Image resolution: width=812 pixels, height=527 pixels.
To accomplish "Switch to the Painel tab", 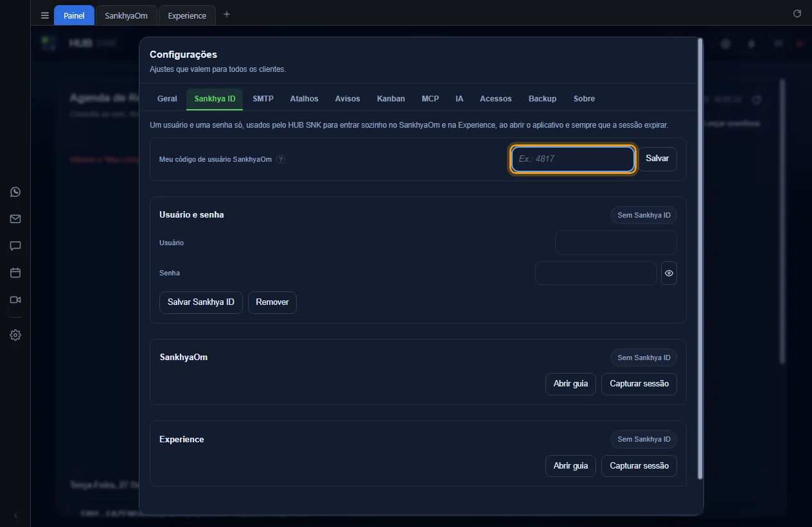I will pyautogui.click(x=74, y=15).
